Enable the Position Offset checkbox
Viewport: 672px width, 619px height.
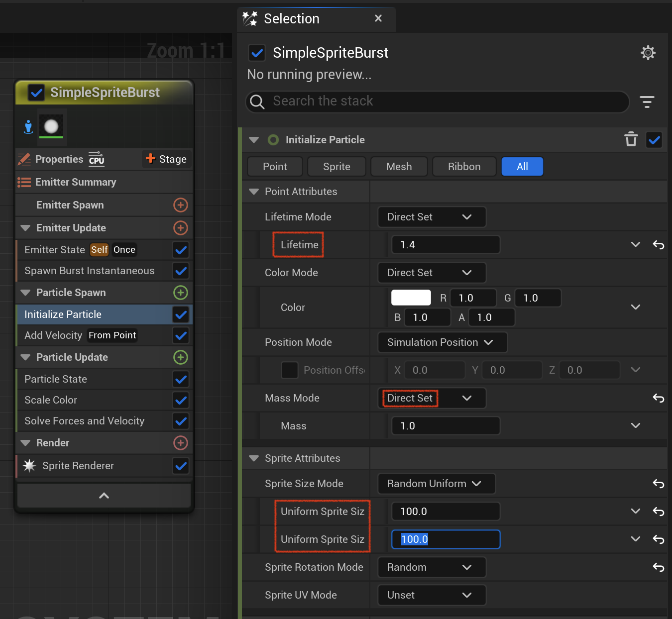[290, 370]
